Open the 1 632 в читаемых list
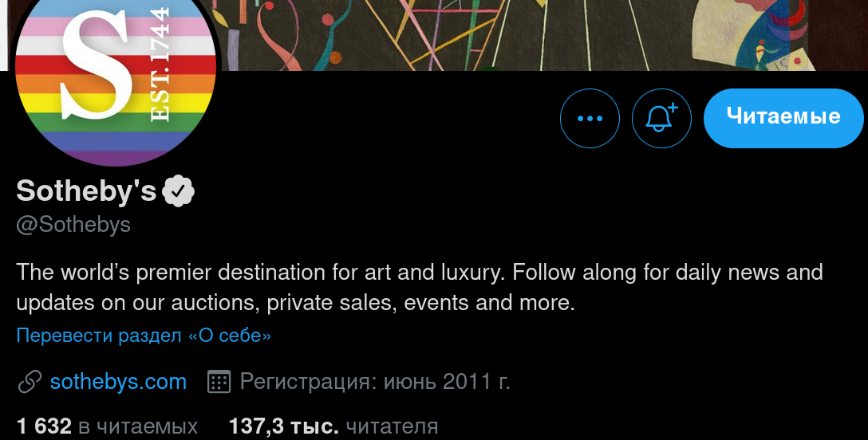Viewport: 868px width, 440px height. 107,426
